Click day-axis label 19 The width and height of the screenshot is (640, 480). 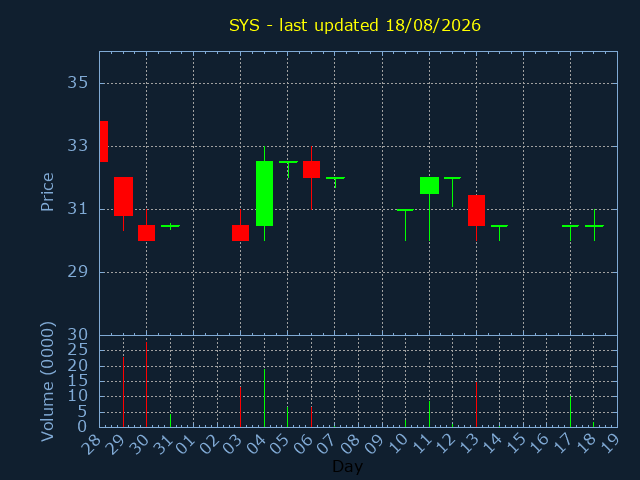609,444
